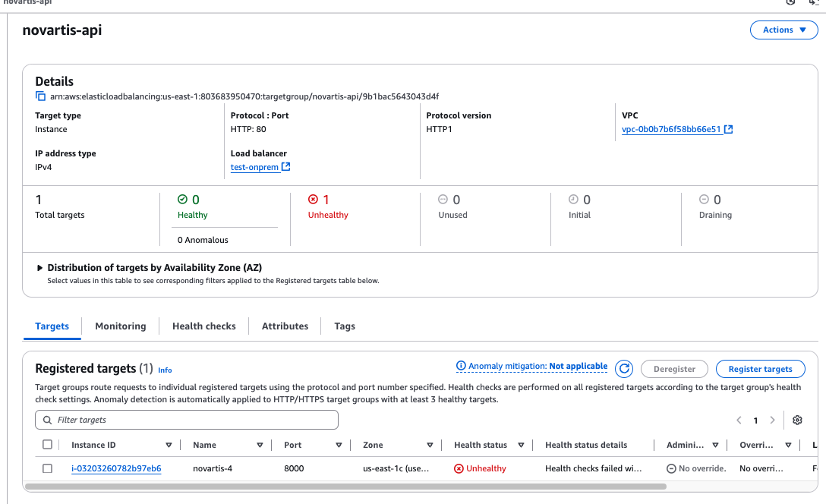Refresh the registered targets list
826x504 pixels.
(x=624, y=369)
